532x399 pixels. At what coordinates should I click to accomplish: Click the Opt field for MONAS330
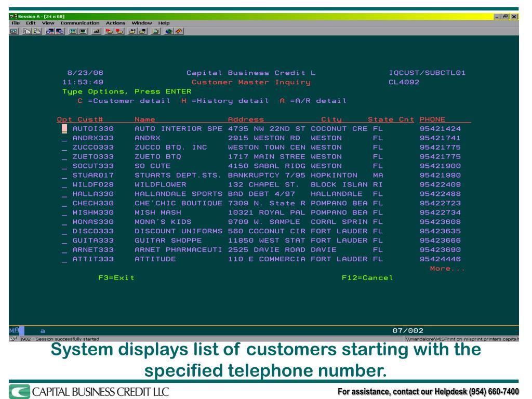pos(64,222)
